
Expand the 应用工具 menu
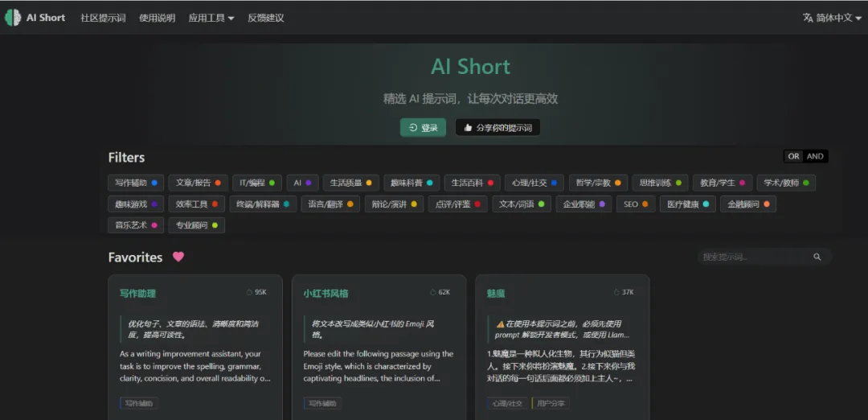(x=211, y=18)
